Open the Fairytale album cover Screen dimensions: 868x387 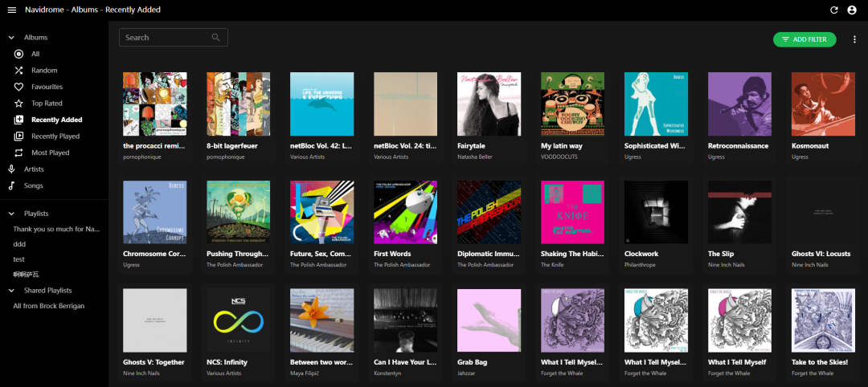point(489,104)
